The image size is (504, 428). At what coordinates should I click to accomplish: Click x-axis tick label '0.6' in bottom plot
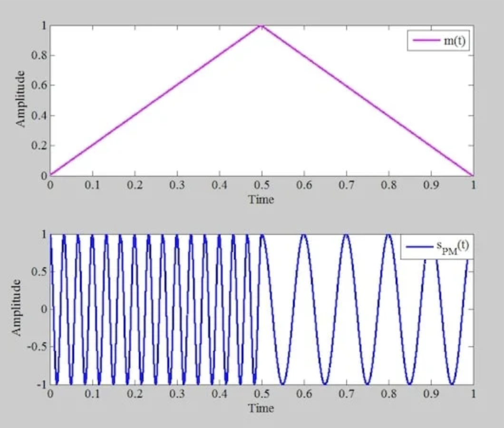click(x=304, y=394)
